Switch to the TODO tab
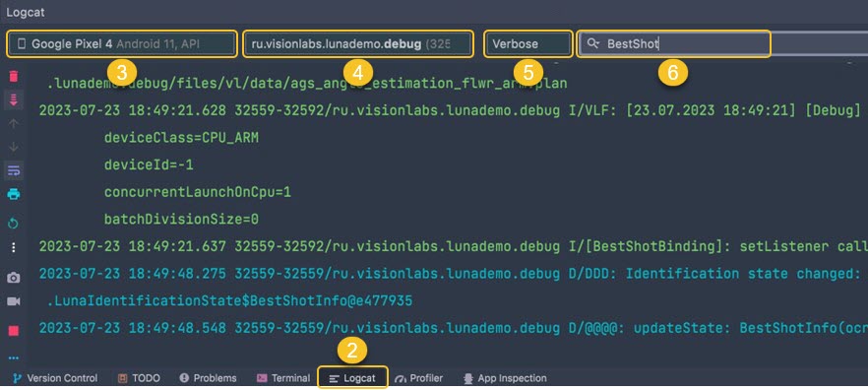Image resolution: width=868 pixels, height=390 pixels. 139,378
